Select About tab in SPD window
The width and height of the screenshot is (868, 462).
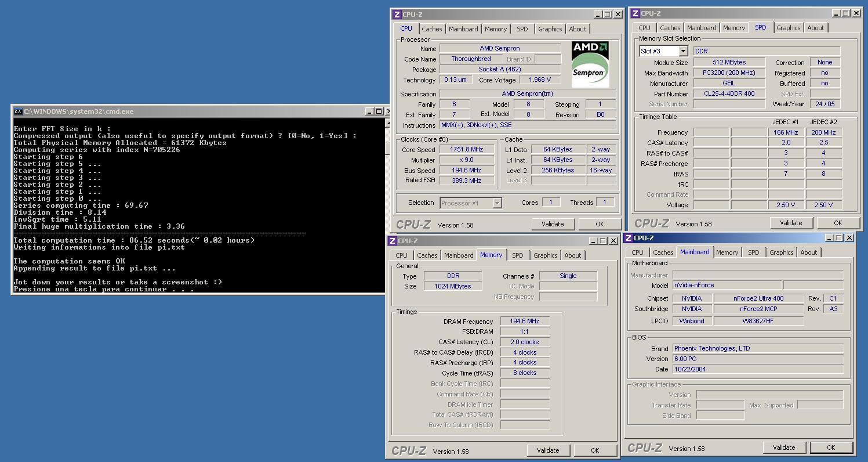[x=815, y=28]
